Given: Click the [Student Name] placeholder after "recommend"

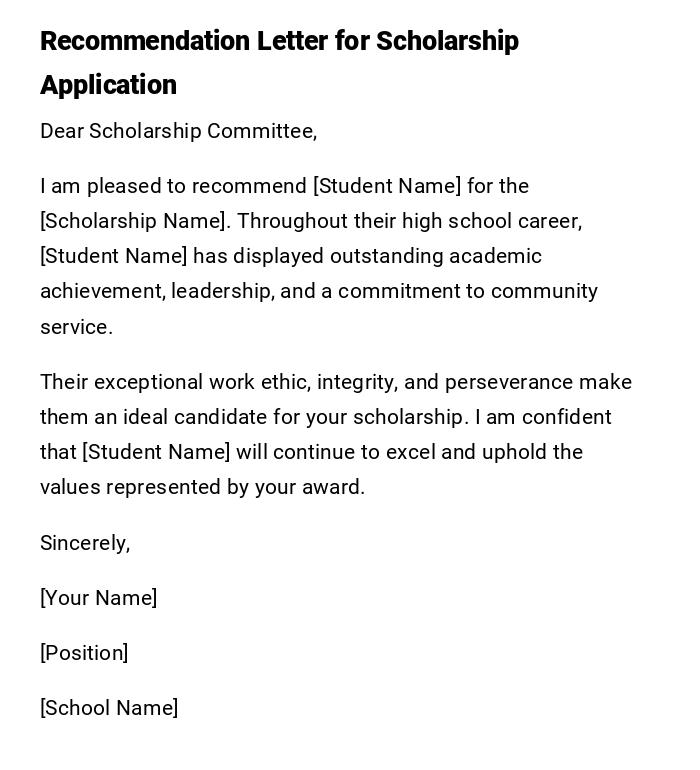Looking at the screenshot, I should tap(387, 186).
